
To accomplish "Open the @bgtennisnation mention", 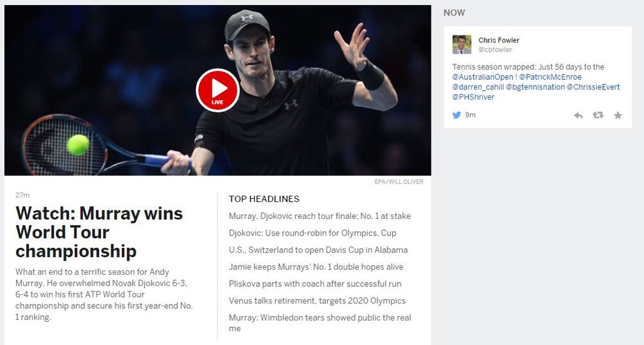I will (535, 87).
